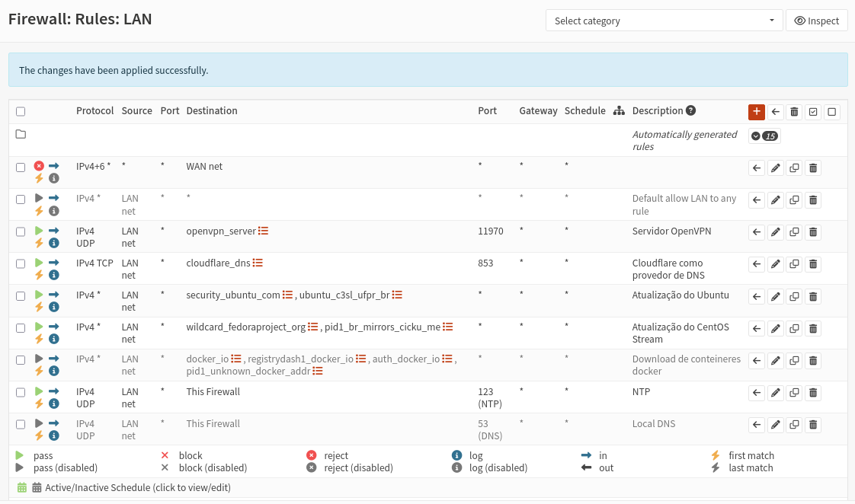Click the orange add rule plus button
The image size is (855, 504).
[x=756, y=112]
